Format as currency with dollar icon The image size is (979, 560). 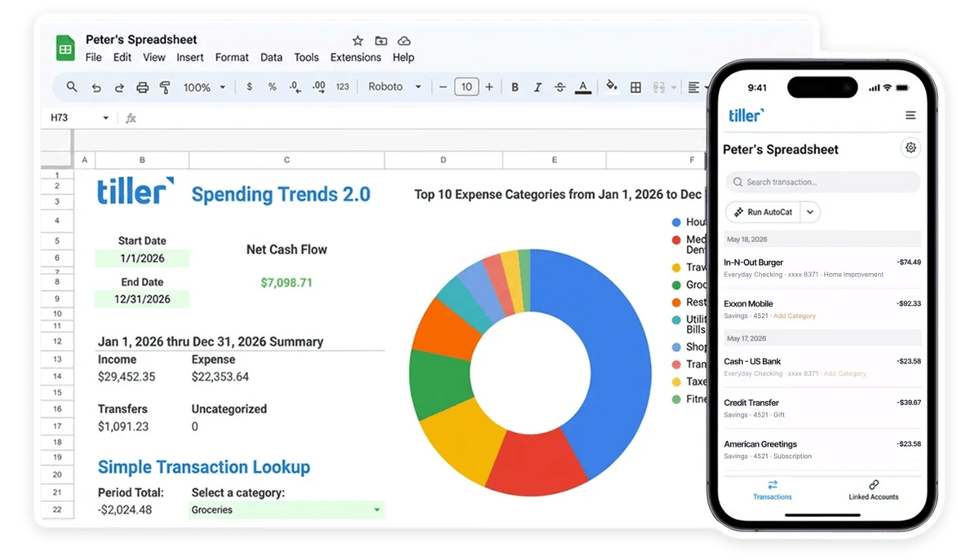pos(249,86)
